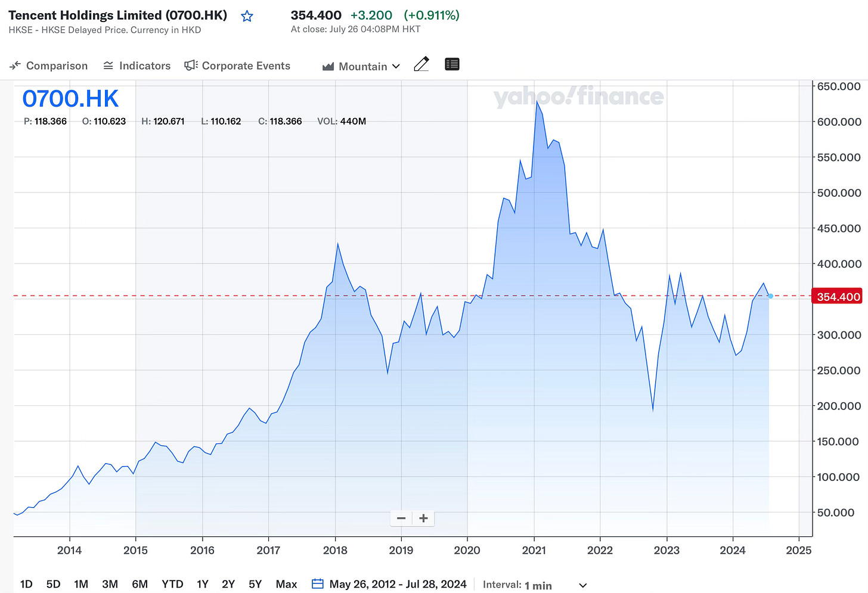Open the date range calendar picker
Screen dimensions: 868x593
coord(318,583)
